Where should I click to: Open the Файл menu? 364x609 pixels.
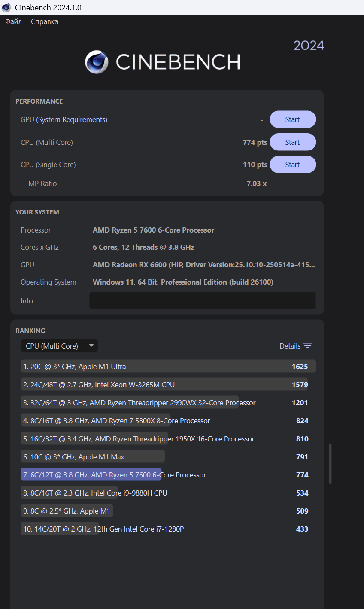point(13,21)
